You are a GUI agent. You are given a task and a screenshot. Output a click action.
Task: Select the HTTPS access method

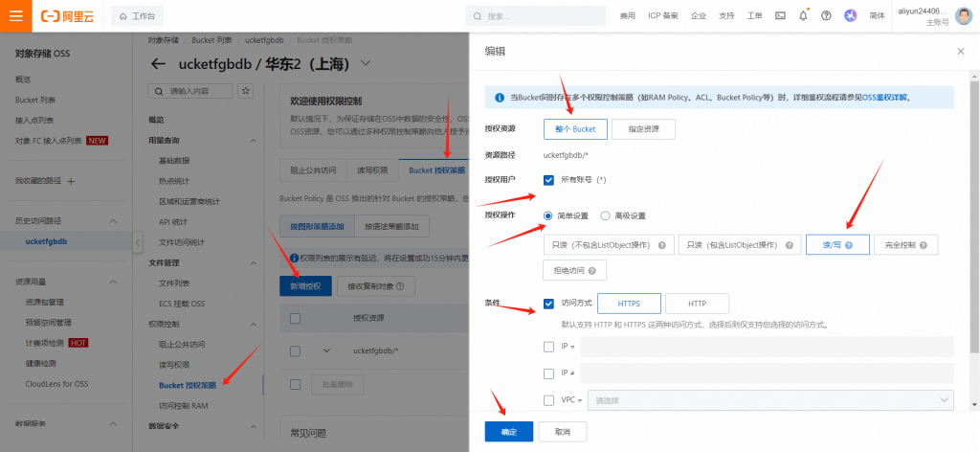tap(630, 304)
